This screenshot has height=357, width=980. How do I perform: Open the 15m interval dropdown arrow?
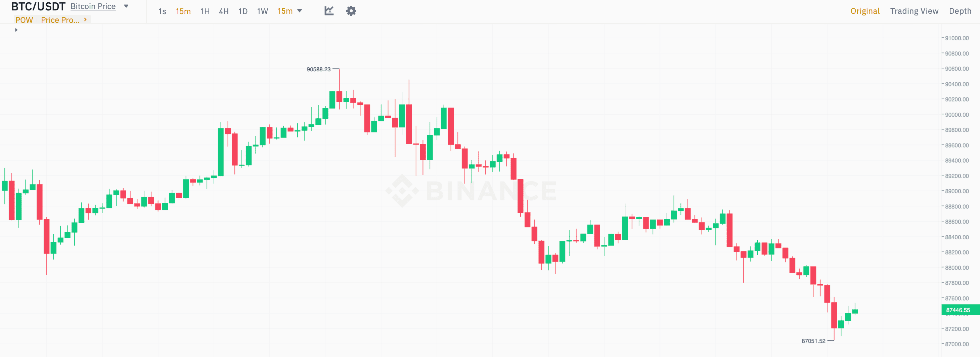tap(300, 11)
